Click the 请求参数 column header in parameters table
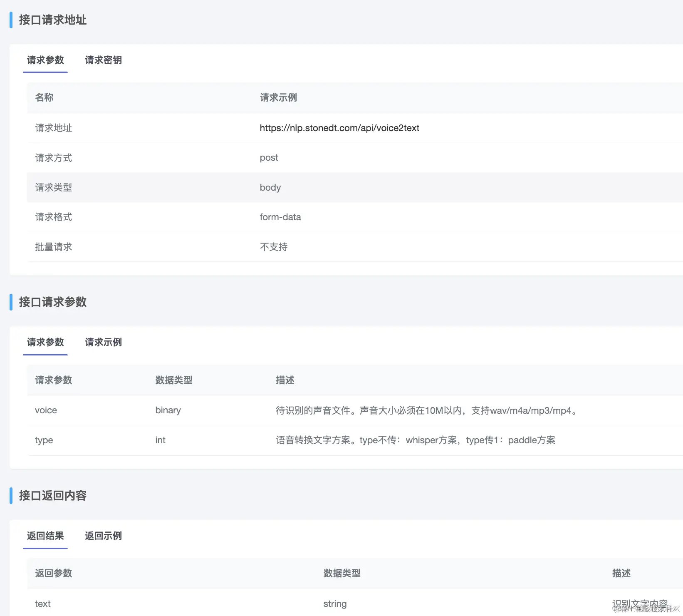This screenshot has height=616, width=683. pyautogui.click(x=54, y=380)
